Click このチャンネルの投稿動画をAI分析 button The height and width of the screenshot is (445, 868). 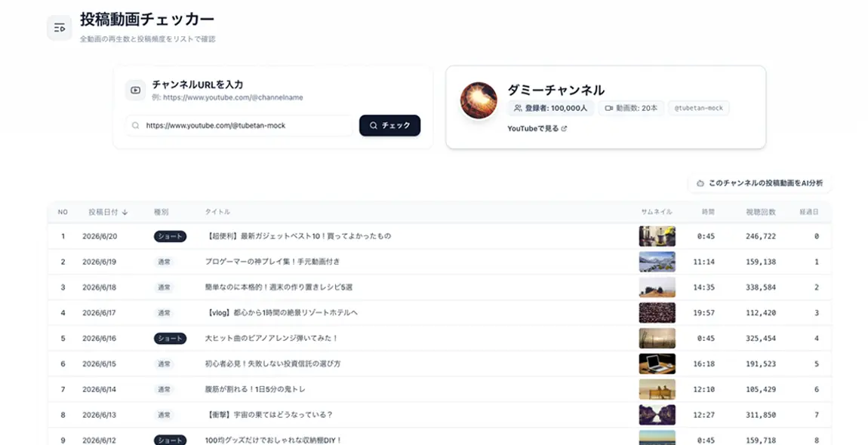760,183
